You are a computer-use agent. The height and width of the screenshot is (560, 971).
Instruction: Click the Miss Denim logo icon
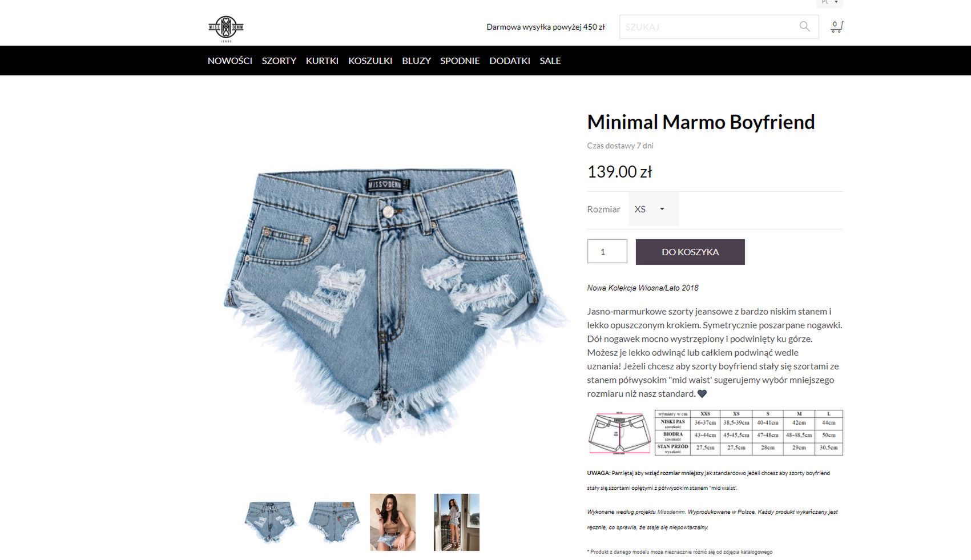point(226,29)
